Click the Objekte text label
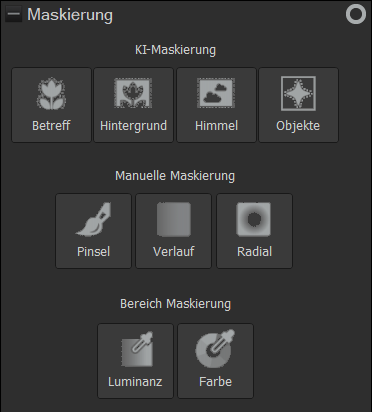The height and width of the screenshot is (412, 372). pos(298,126)
